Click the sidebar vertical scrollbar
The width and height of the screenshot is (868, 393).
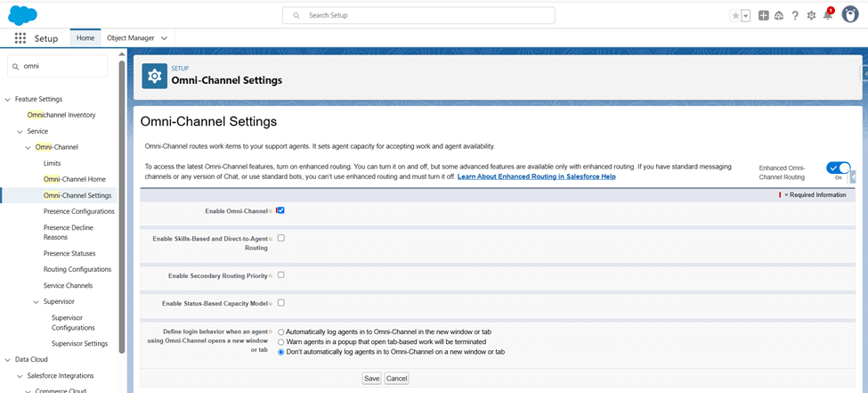122,205
